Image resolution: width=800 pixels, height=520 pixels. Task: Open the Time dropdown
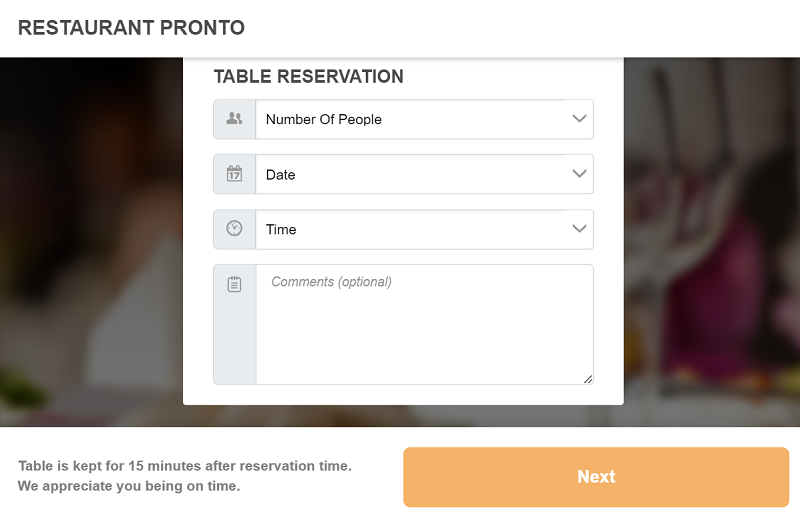[410, 229]
